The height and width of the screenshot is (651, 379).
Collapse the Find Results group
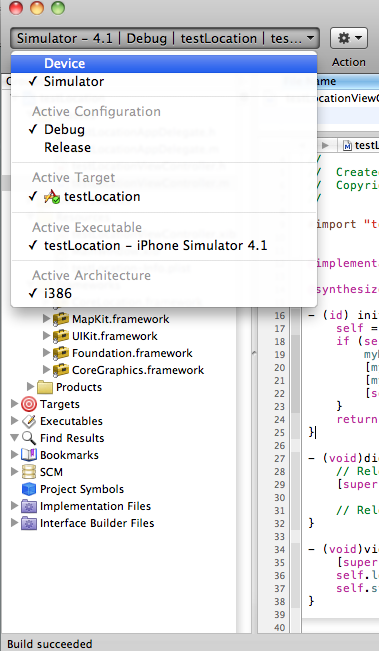pos(15,438)
